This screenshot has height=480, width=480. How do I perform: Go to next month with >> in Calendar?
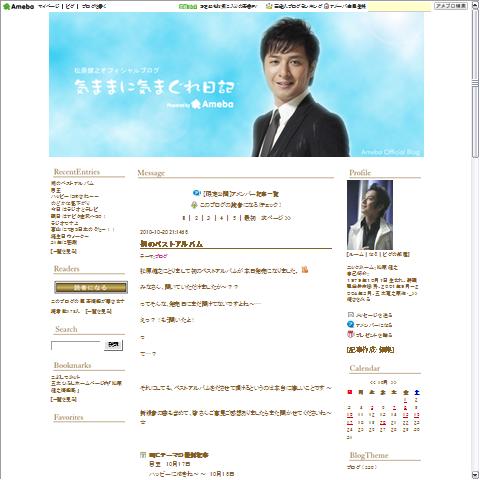pyautogui.click(x=394, y=382)
